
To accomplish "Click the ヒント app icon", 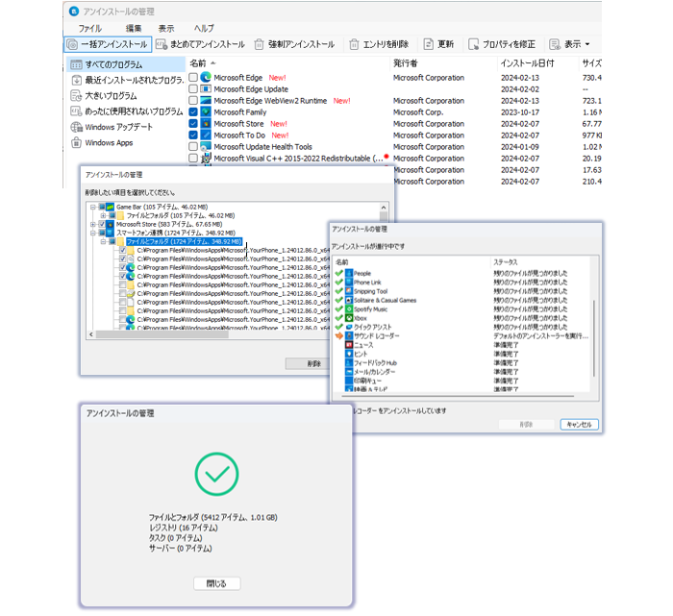I will (349, 354).
